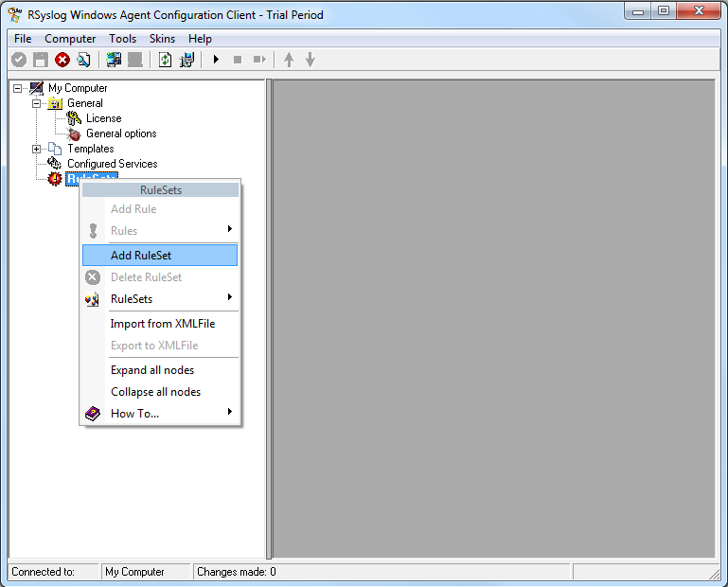Image resolution: width=728 pixels, height=587 pixels.
Task: Click the RuleSets submenu colored icon
Action: 93,299
